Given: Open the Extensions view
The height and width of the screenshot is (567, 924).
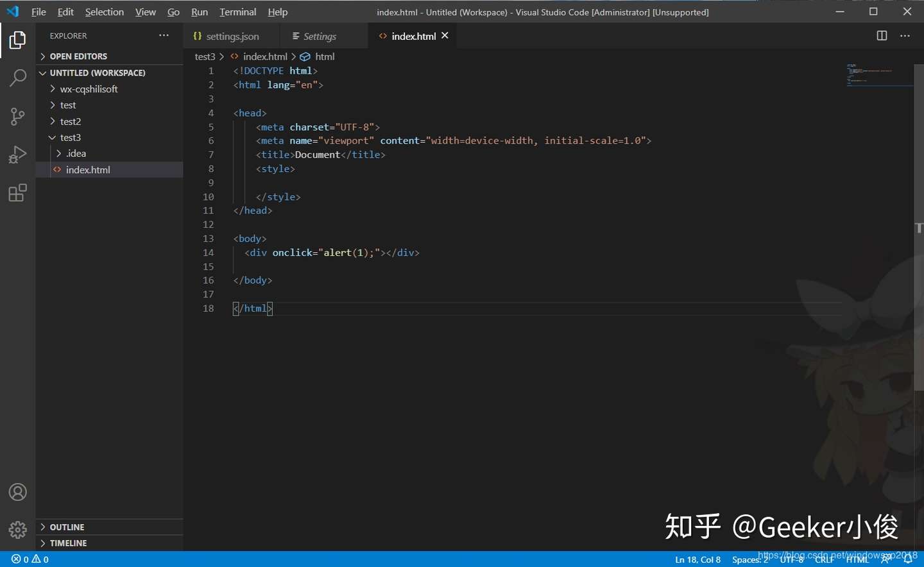Looking at the screenshot, I should pos(17,192).
